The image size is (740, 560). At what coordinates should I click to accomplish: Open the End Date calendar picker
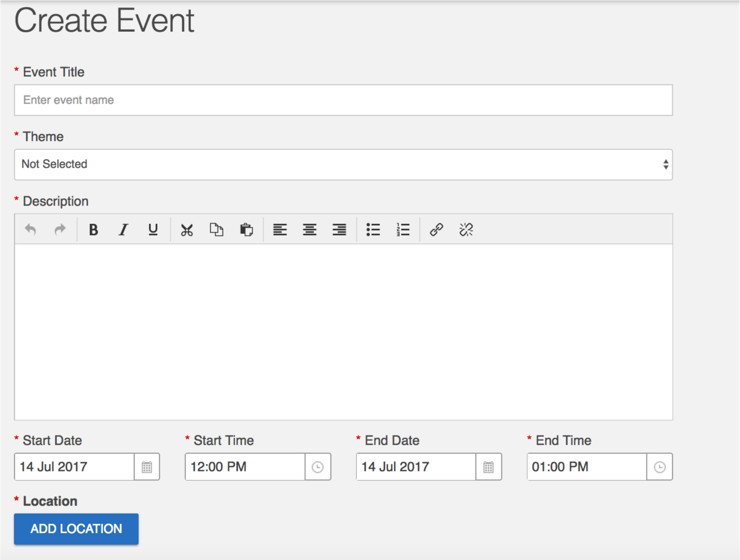click(488, 467)
